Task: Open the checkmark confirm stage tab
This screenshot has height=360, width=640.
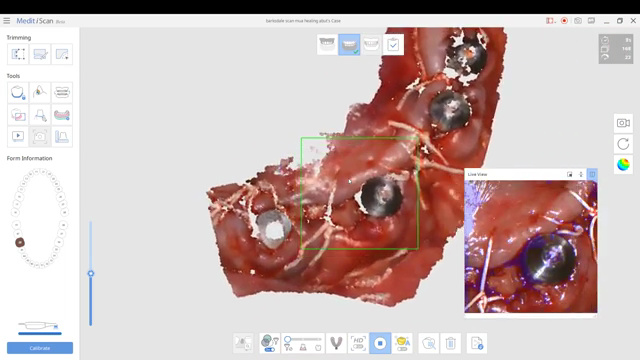Action: pos(393,44)
